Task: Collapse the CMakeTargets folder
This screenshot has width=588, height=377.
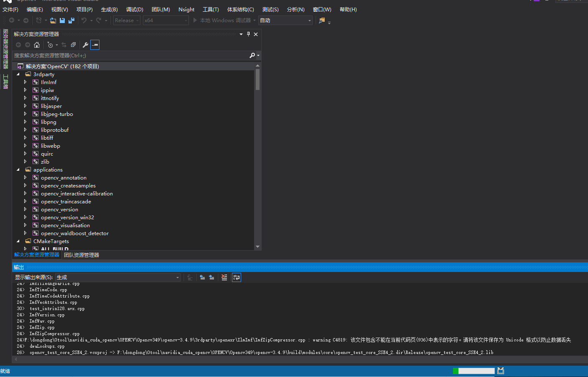Action: click(x=18, y=241)
